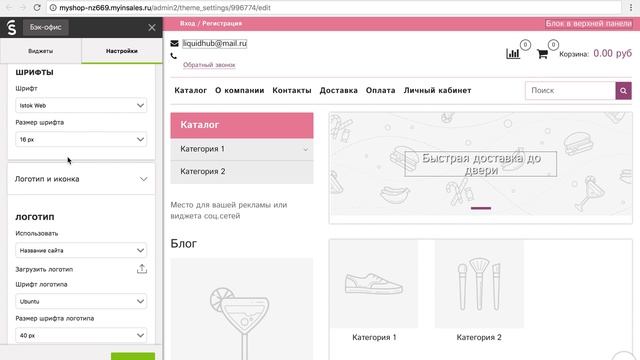Open the browser three-dot menu
The image size is (640, 360).
[631, 7]
